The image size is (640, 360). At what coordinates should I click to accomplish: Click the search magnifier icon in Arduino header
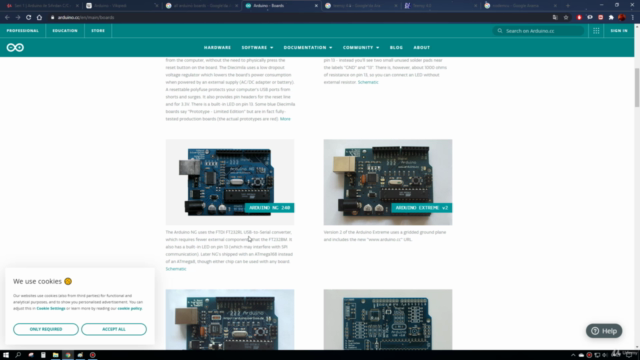pyautogui.click(x=500, y=31)
